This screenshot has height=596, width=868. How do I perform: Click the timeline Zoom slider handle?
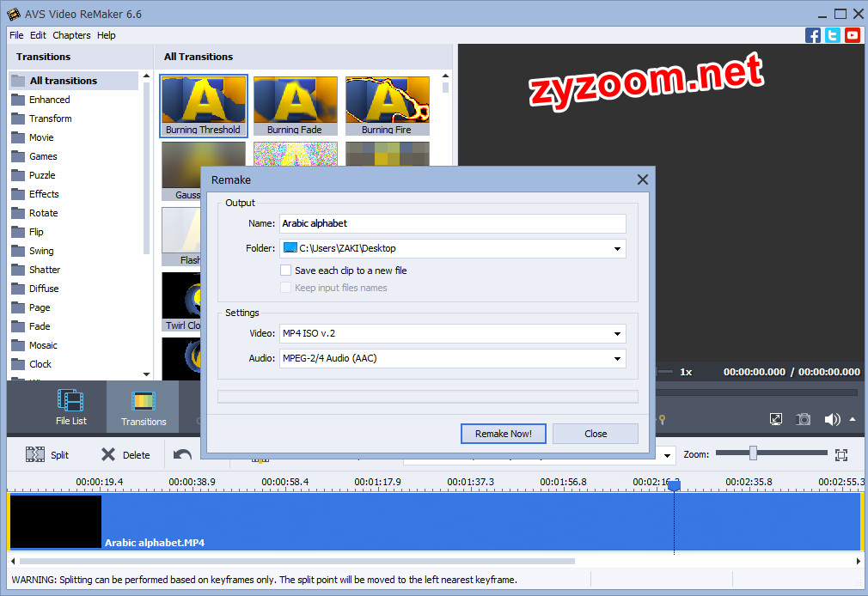point(753,453)
